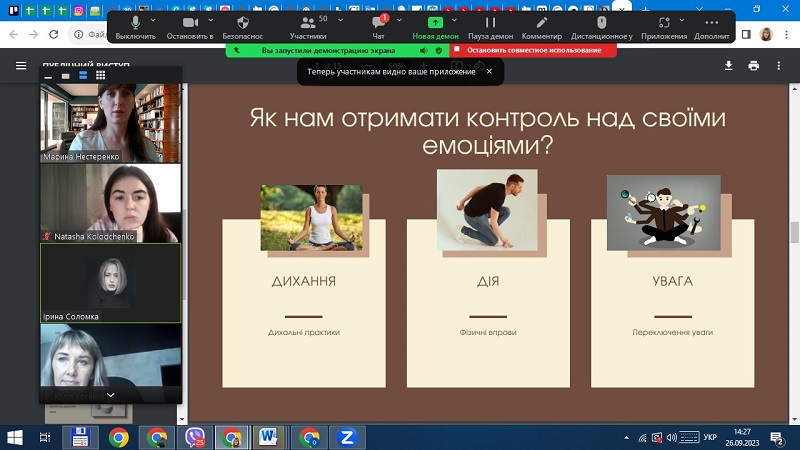Stop video using the camera button
800x450 pixels.
pyautogui.click(x=190, y=28)
